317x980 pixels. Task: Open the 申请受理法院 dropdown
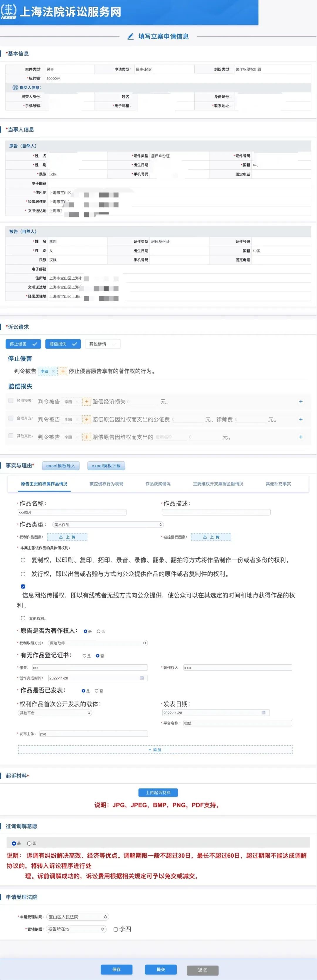click(77, 917)
